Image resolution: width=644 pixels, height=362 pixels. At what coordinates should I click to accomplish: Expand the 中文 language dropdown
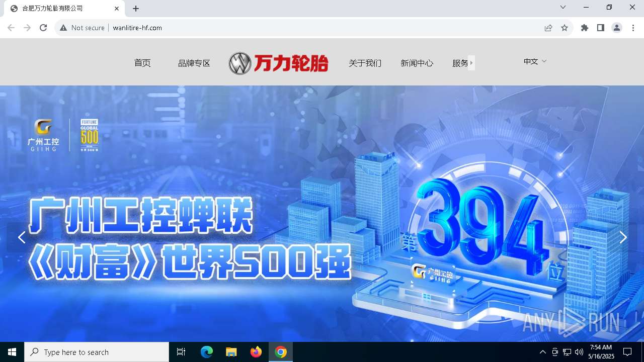[535, 61]
